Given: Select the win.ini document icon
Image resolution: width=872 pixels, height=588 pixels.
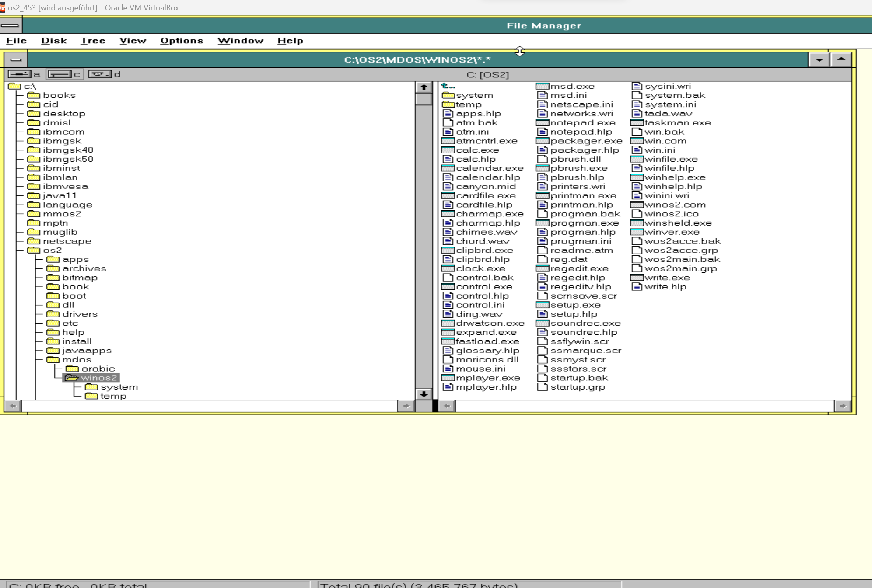Looking at the screenshot, I should click(637, 150).
